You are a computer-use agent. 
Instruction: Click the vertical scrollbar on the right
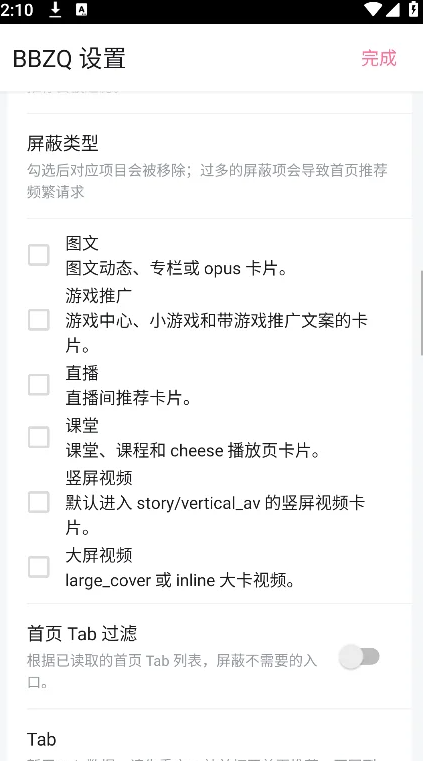click(x=421, y=313)
